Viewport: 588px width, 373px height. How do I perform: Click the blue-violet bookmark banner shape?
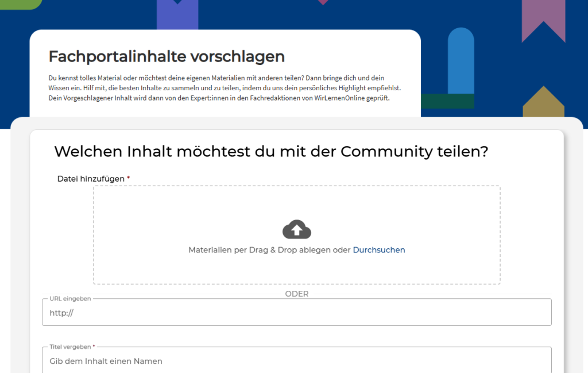tap(177, 15)
